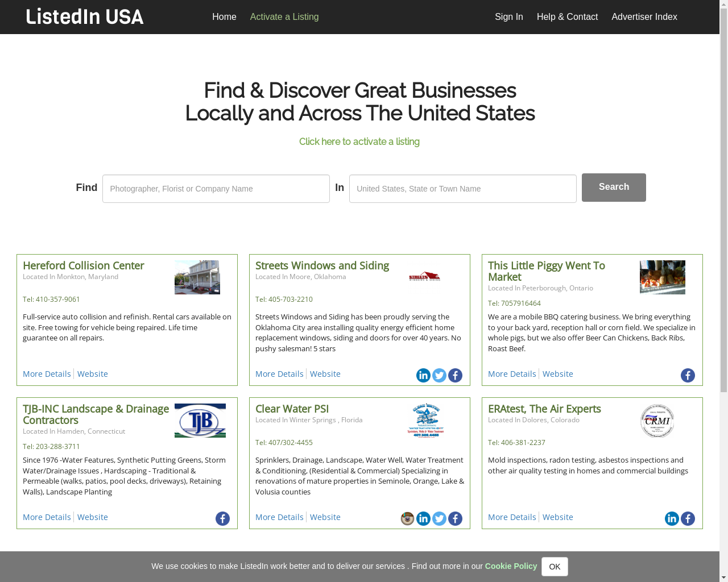Viewport: 728px width, 582px height.
Task: Go to Home in navigation bar
Action: click(x=224, y=17)
